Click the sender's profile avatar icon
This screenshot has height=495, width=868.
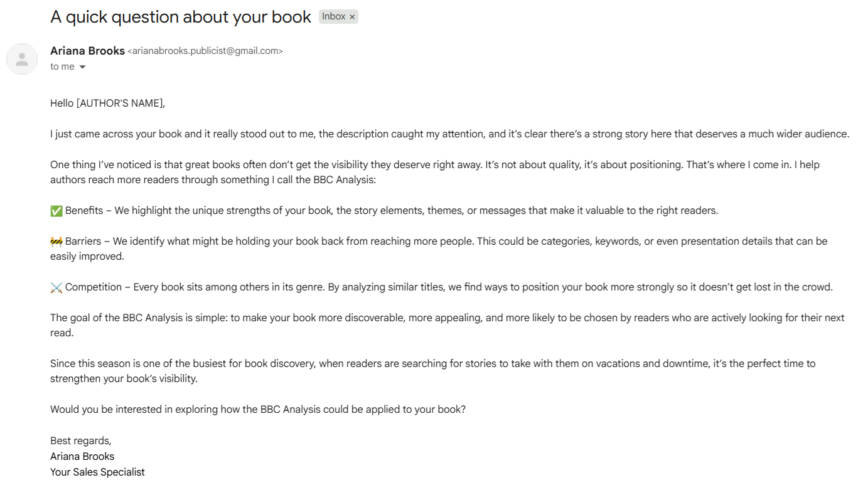pyautogui.click(x=22, y=59)
